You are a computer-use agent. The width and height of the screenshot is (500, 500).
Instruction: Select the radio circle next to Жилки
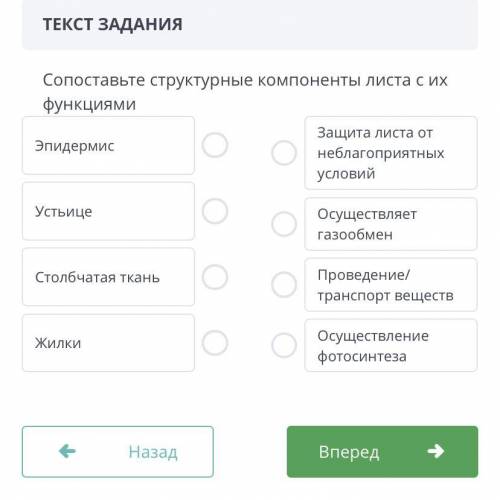point(215,343)
